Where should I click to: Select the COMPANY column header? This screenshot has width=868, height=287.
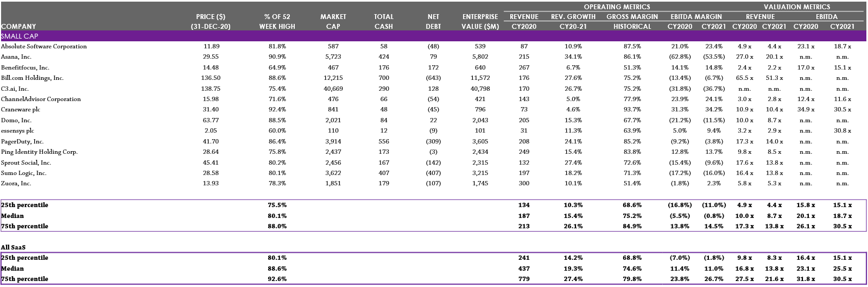(x=18, y=26)
